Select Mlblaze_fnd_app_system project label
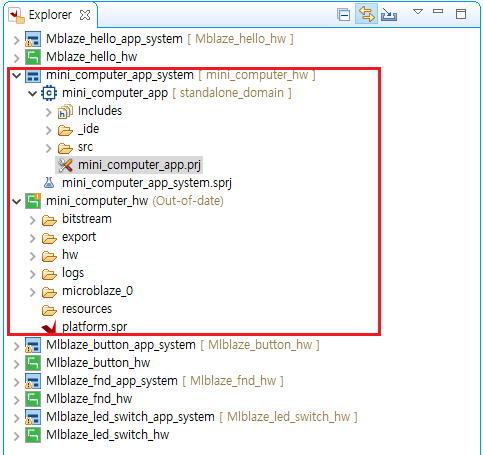This screenshot has height=455, width=483. click(112, 381)
